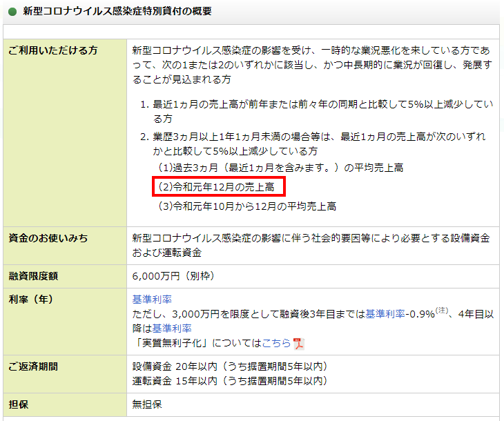Viewport: 504px width, 421px height.
Task: Click item 1 about 最近1ヵ月の売上高が前年
Action: 317,112
